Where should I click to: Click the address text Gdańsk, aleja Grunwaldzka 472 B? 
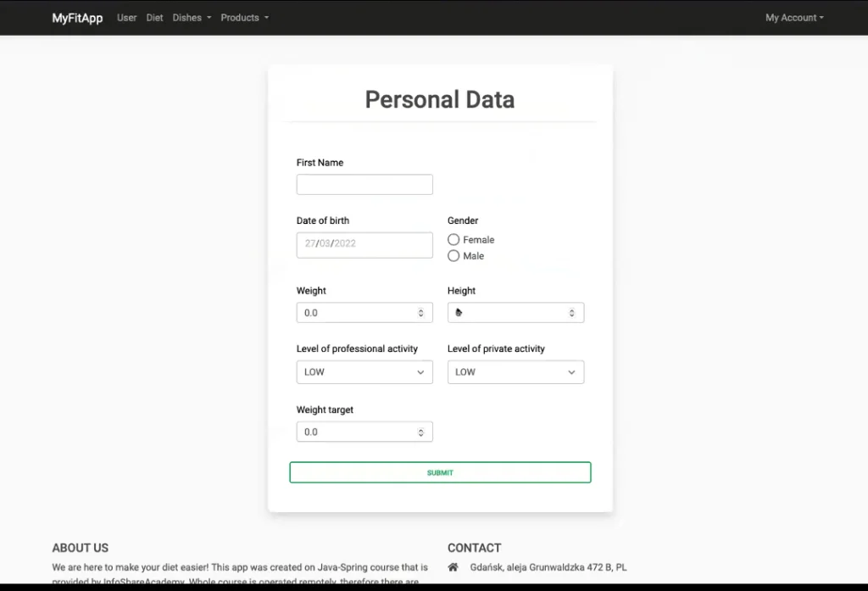(x=548, y=567)
